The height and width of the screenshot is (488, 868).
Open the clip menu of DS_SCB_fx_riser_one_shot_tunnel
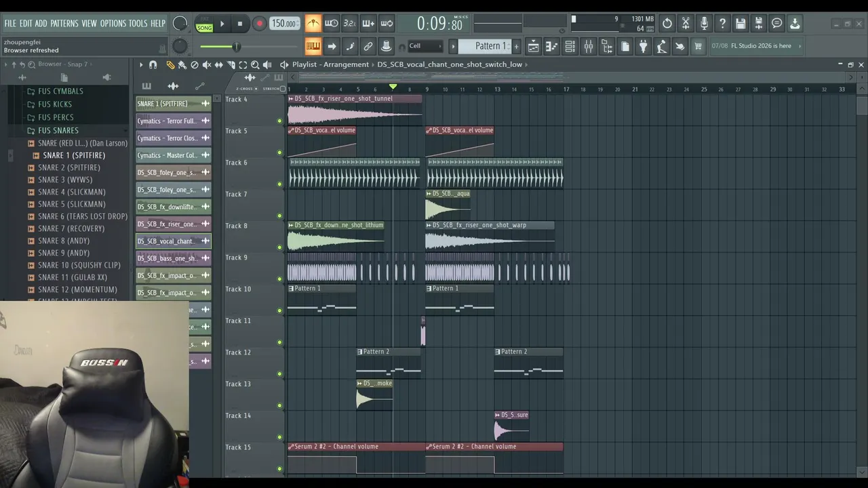[x=291, y=99]
